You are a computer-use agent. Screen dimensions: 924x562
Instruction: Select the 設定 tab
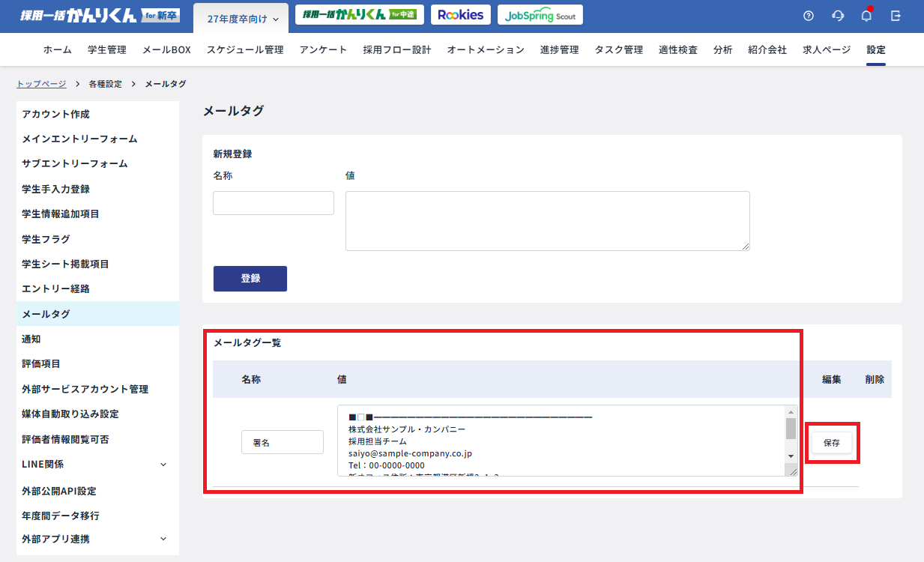[x=875, y=49]
